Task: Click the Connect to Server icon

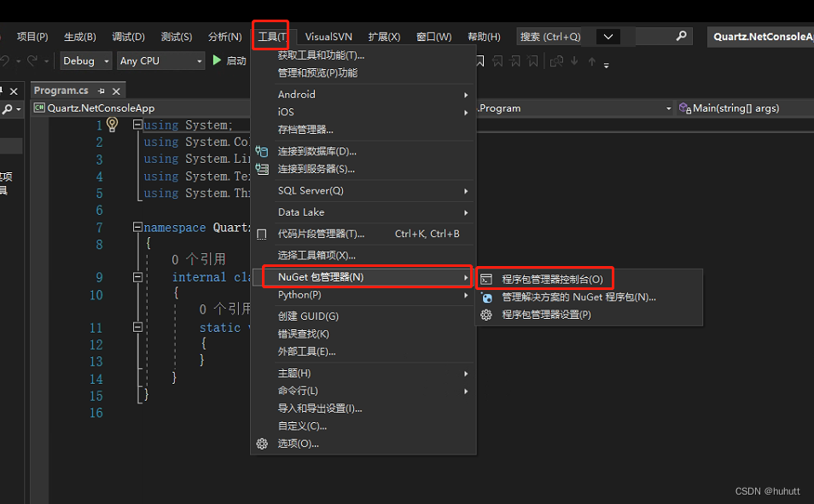Action: [x=262, y=169]
